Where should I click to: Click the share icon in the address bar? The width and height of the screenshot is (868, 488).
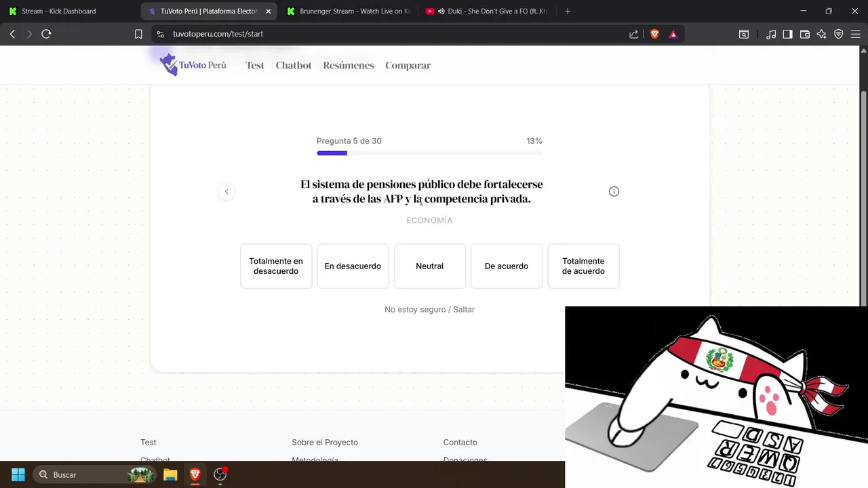(x=634, y=34)
